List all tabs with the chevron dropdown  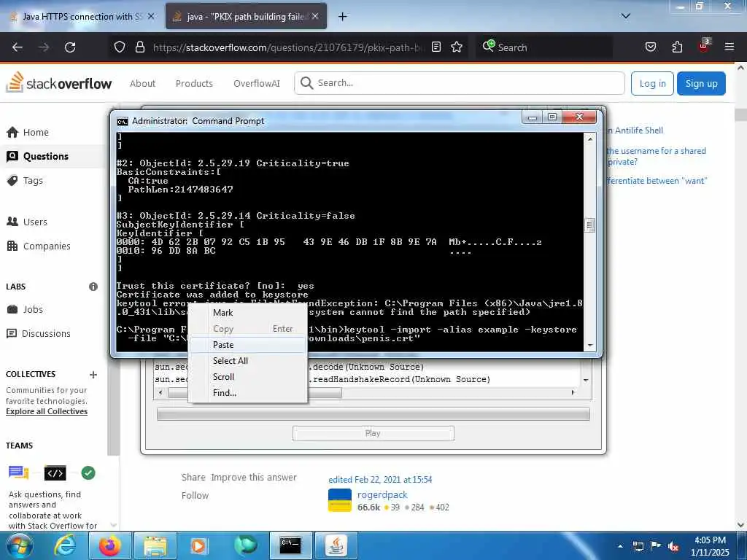tap(626, 16)
